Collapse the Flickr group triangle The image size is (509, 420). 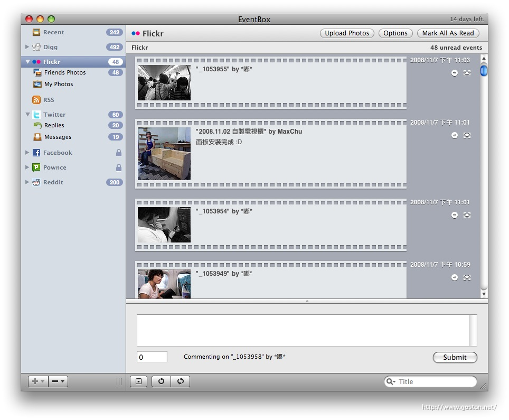(27, 62)
